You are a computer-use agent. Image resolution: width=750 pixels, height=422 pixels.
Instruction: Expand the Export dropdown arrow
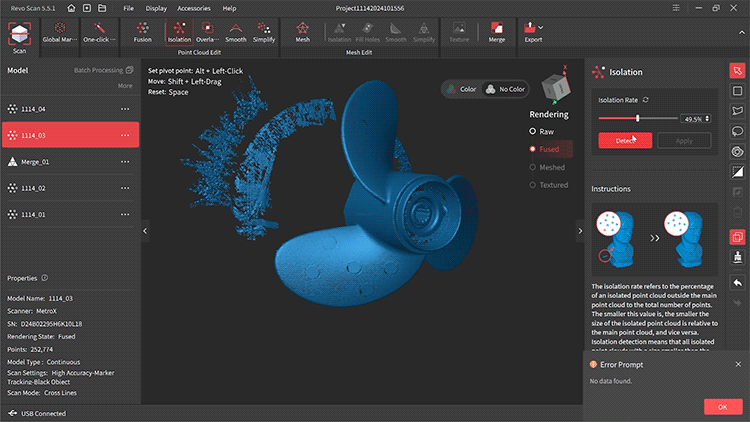click(541, 28)
